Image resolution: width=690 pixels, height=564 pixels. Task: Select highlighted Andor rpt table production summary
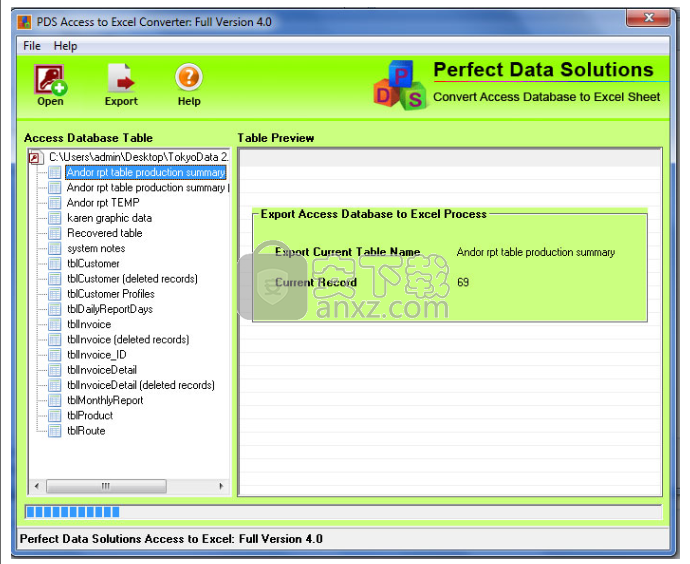(146, 172)
